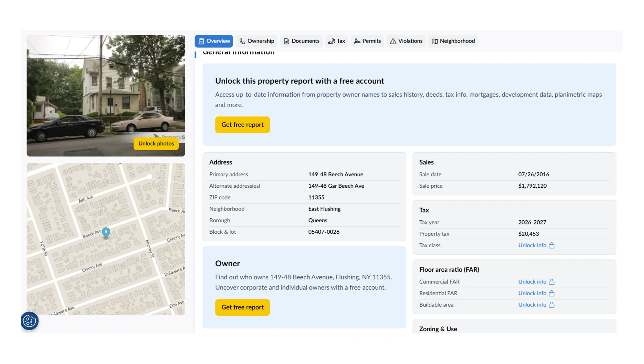The height and width of the screenshot is (364, 644).
Task: Click Unlock info link for Residential FAR
Action: click(532, 293)
